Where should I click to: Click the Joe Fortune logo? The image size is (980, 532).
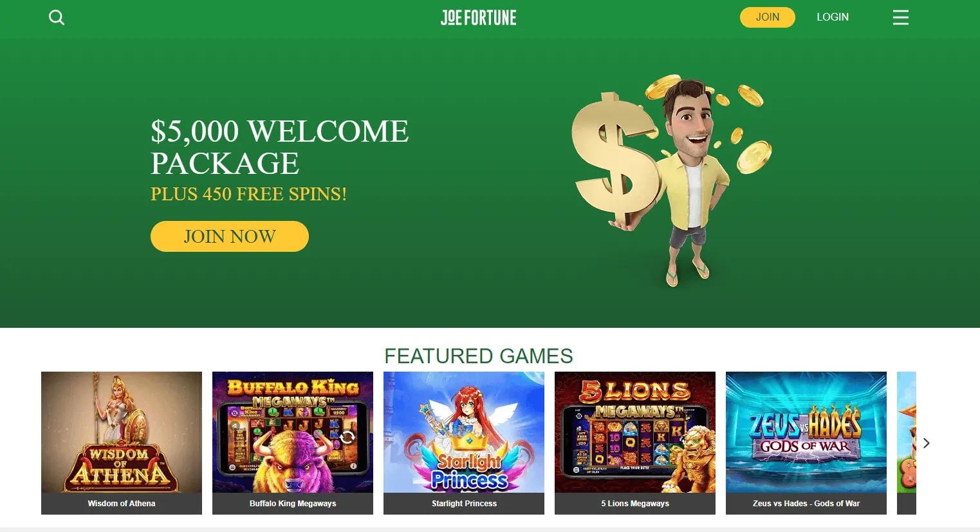point(478,17)
